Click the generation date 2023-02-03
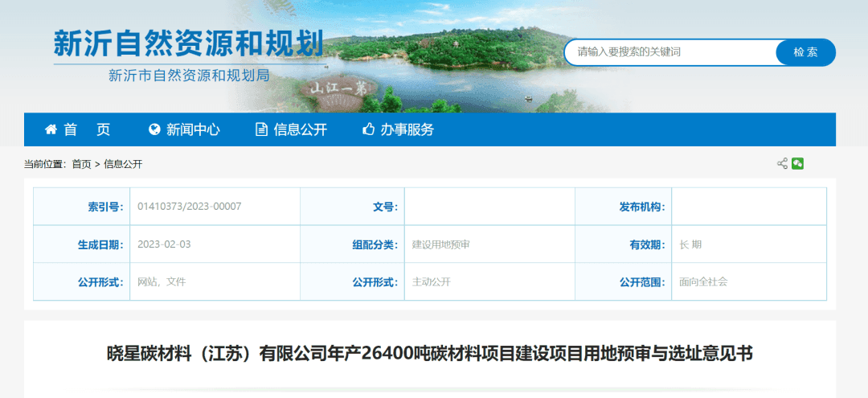This screenshot has width=868, height=398. click(164, 244)
